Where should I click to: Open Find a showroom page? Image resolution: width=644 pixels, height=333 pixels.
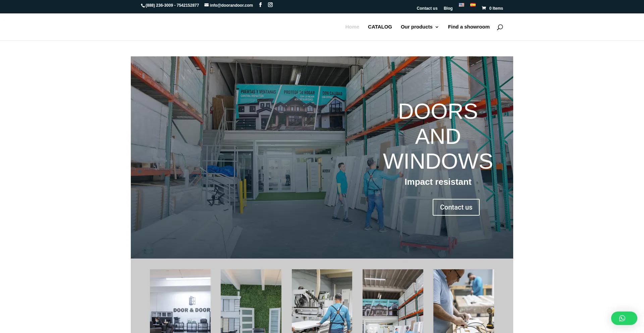pyautogui.click(x=469, y=27)
